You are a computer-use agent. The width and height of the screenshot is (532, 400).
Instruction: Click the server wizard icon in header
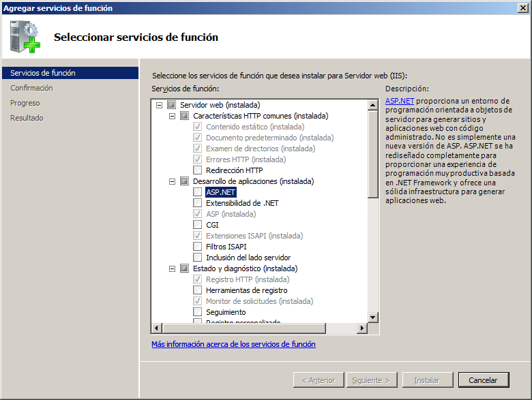click(x=25, y=37)
